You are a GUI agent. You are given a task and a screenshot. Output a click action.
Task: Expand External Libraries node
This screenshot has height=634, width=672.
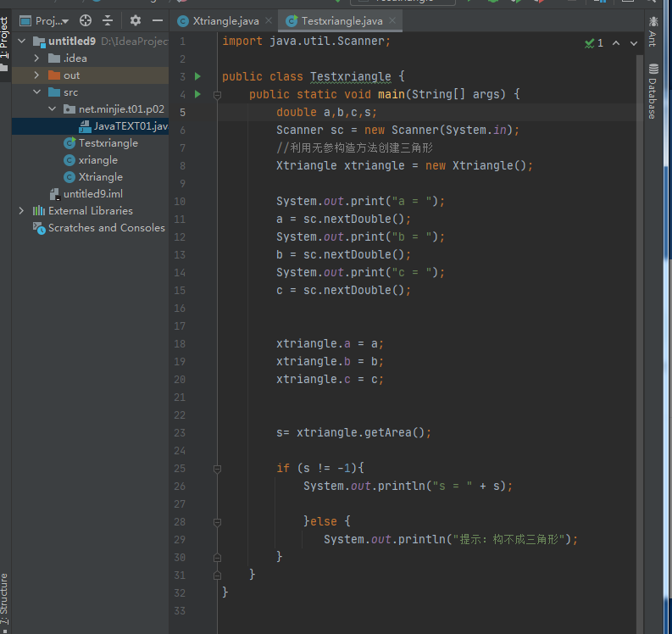21,211
